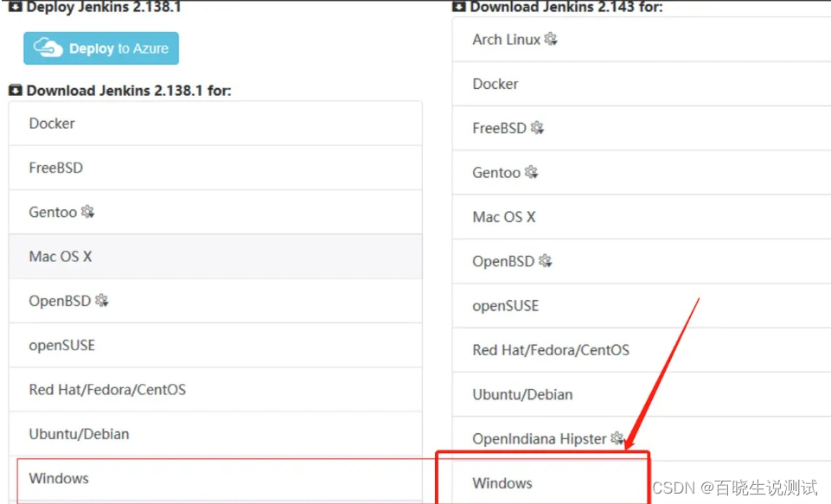Select Arch Linux in Jenkins 2.143 list

click(x=642, y=40)
